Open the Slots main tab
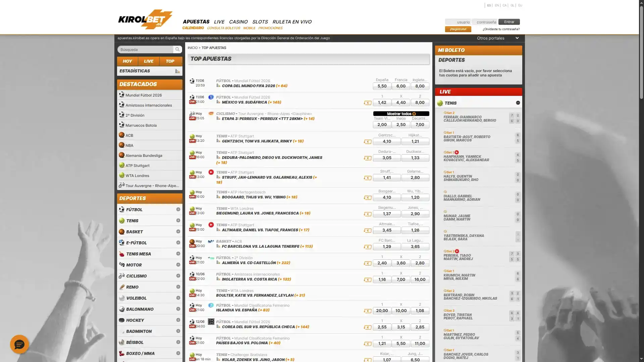The width and height of the screenshot is (644, 362). (260, 22)
